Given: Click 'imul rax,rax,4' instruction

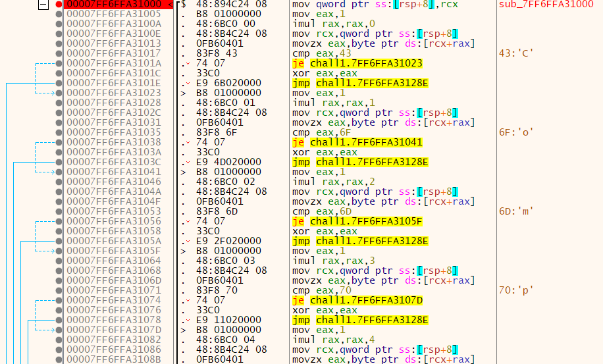Looking at the screenshot, I should pos(333,340).
